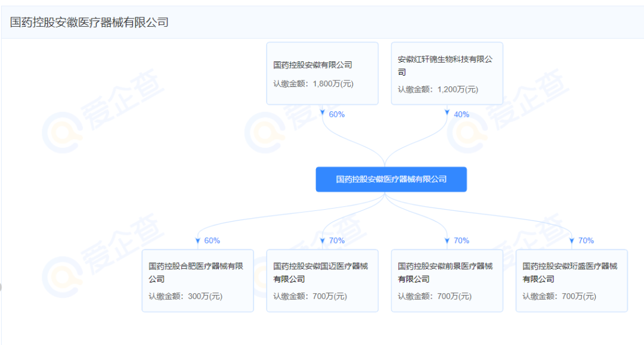Click 认缴金额 700万(元) in 珩盛 card
The height and width of the screenshot is (345, 644).
click(559, 296)
